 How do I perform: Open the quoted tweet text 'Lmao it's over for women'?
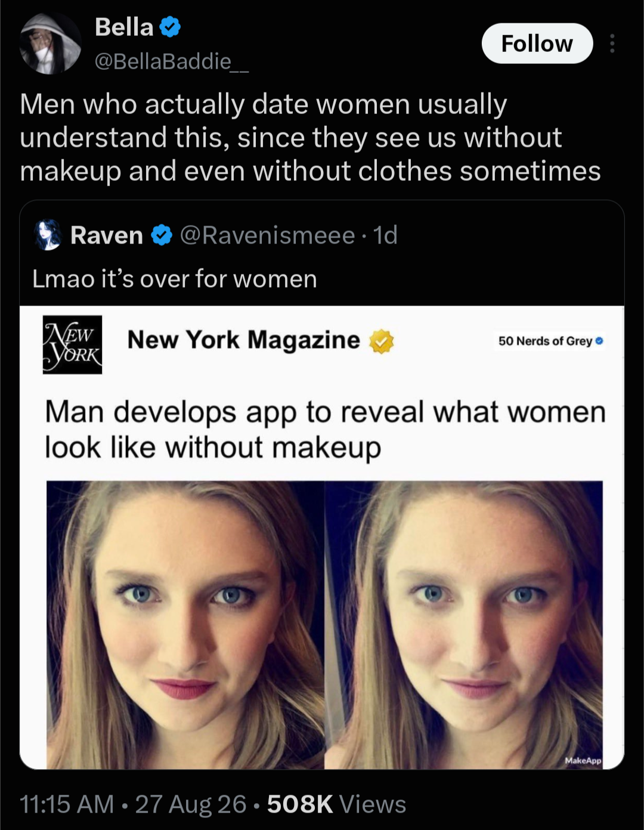pos(175,279)
